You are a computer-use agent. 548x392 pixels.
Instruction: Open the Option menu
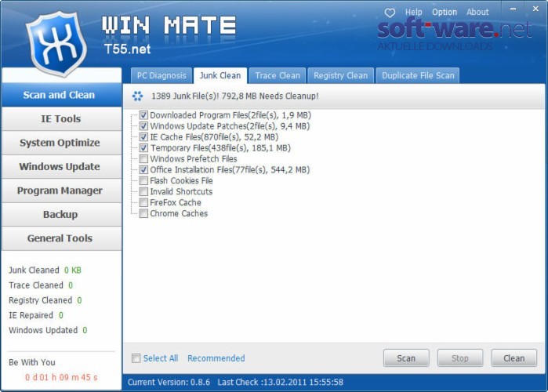point(445,13)
